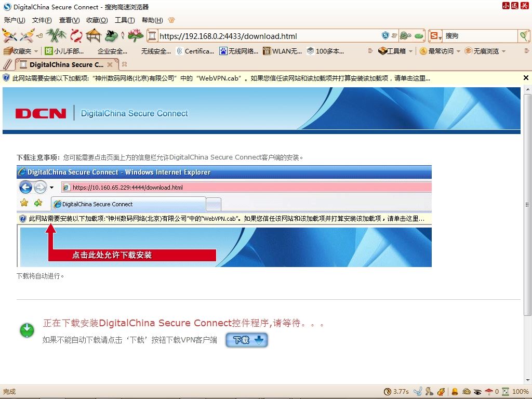Click the blue rabbit status bar icon
This screenshot has height=399, width=532.
coord(418,392)
